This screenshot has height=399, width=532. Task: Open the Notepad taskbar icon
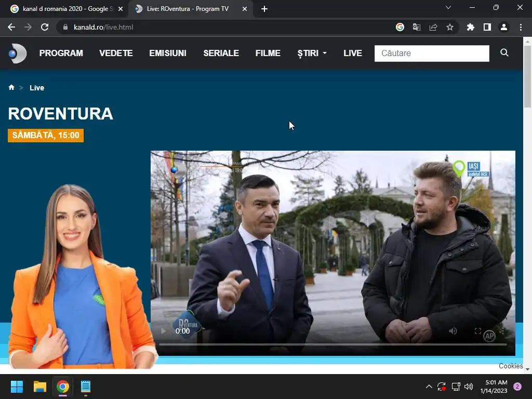(86, 387)
